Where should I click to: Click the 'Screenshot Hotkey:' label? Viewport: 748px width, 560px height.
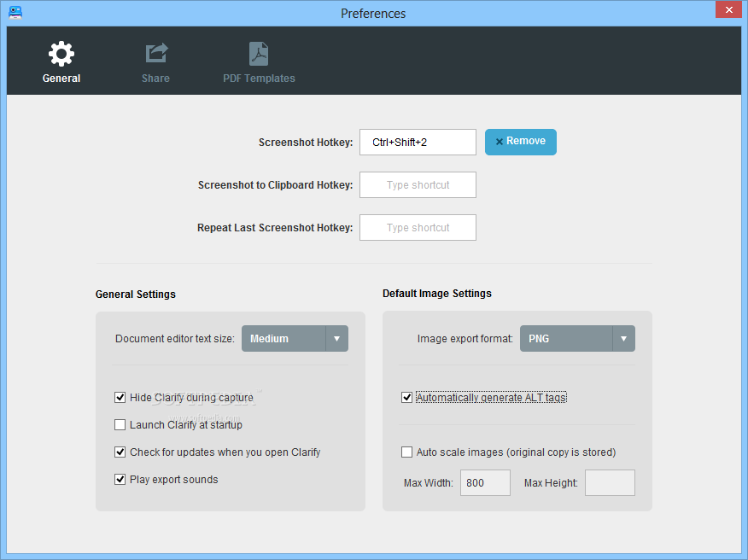click(x=306, y=143)
